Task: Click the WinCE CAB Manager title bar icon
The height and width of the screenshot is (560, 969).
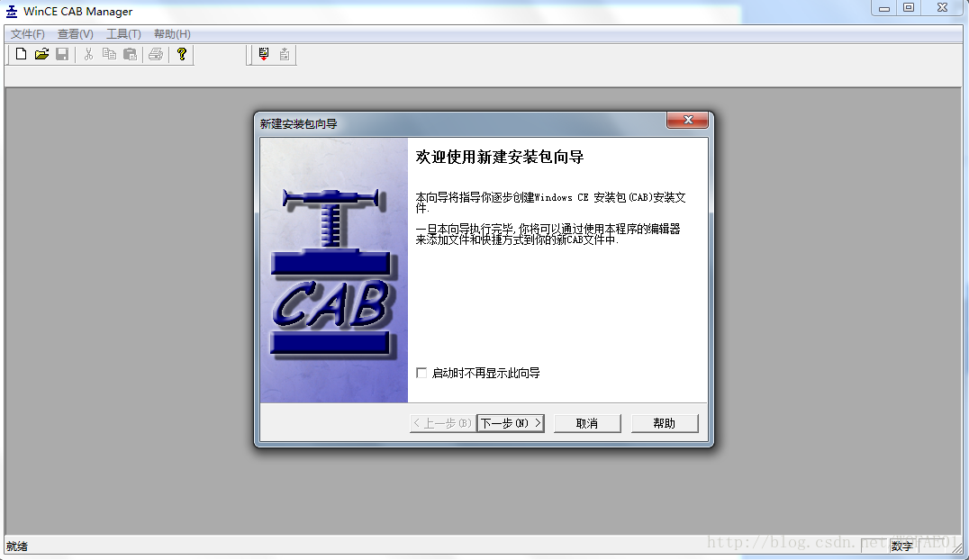Action: 11,11
